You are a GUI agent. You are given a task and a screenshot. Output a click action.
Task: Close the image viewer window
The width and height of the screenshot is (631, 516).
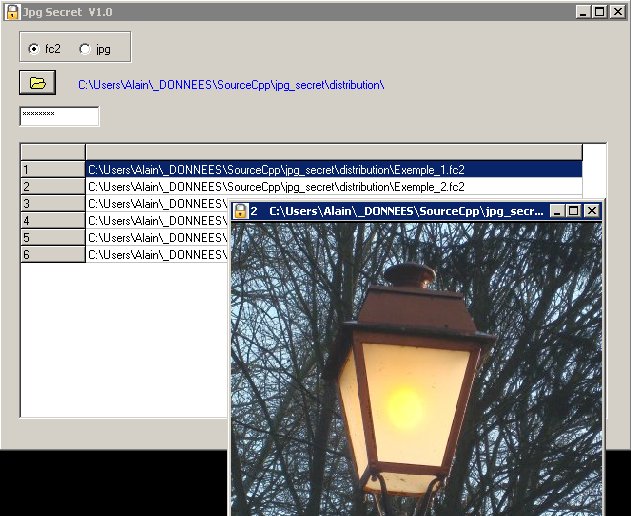[592, 211]
